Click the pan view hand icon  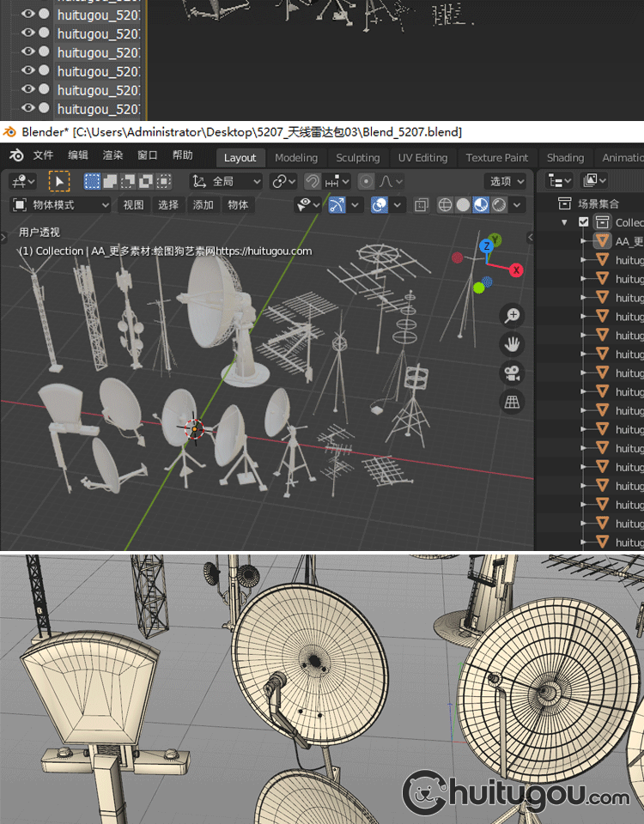click(x=513, y=344)
